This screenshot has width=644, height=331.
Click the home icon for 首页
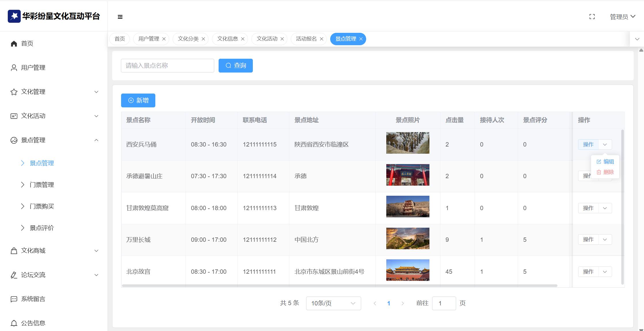coord(14,43)
